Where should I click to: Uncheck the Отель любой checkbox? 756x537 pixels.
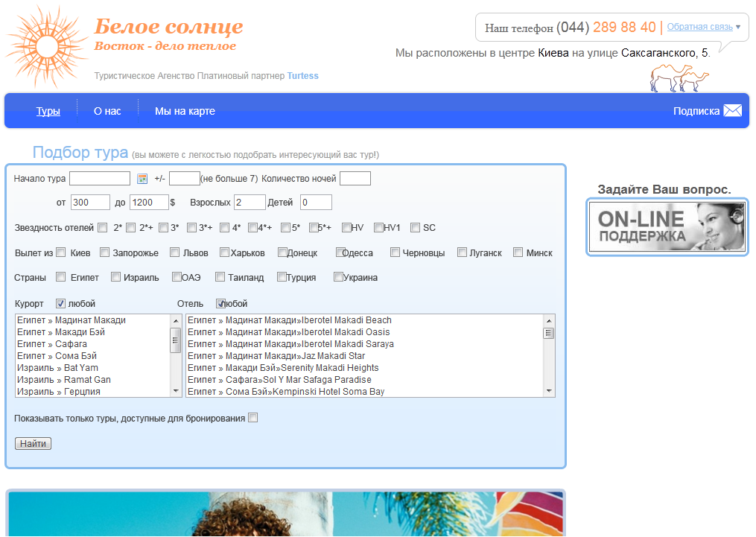(220, 303)
